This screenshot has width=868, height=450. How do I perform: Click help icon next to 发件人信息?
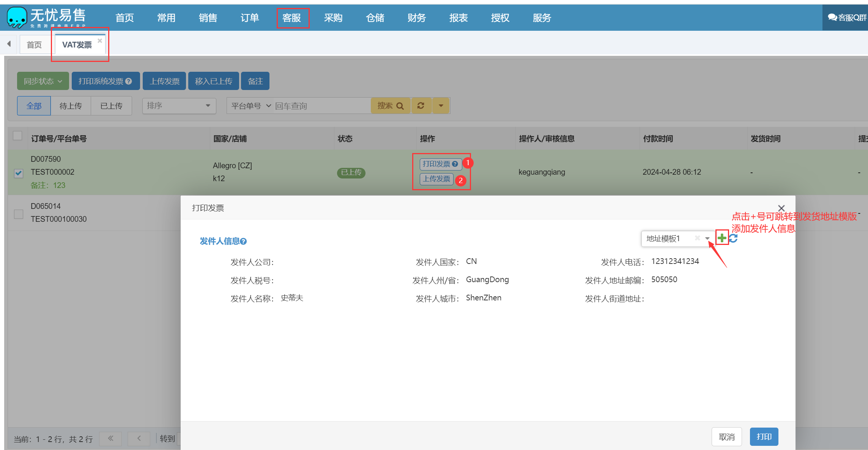[x=244, y=241]
